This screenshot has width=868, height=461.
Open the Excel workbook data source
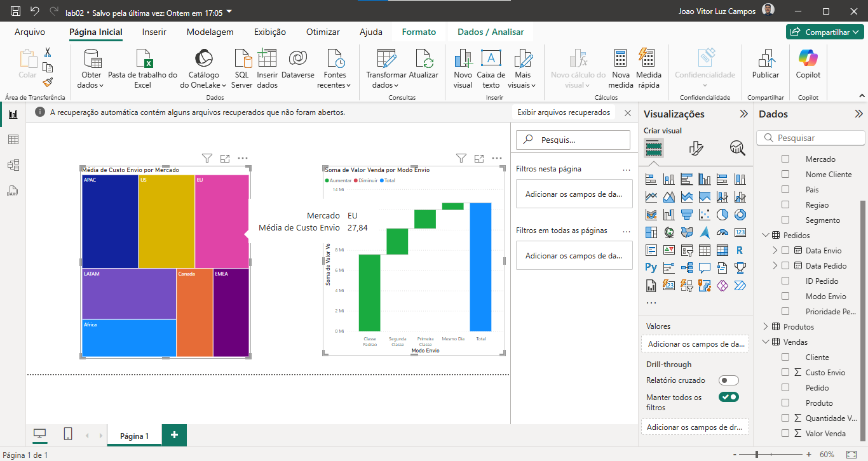142,69
